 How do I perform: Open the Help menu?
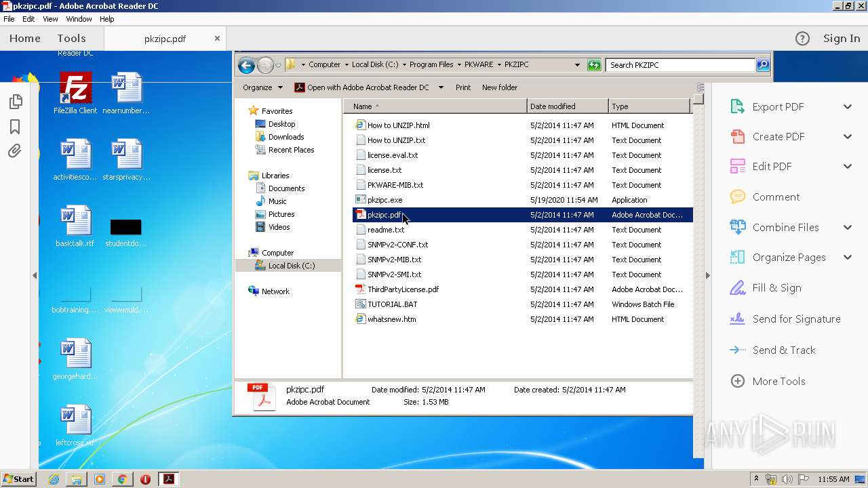point(107,19)
